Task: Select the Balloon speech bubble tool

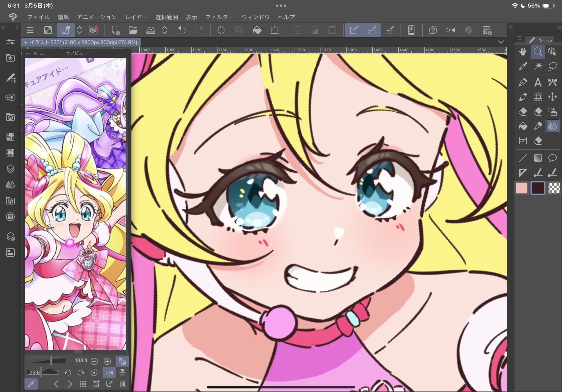Action: tap(552, 158)
